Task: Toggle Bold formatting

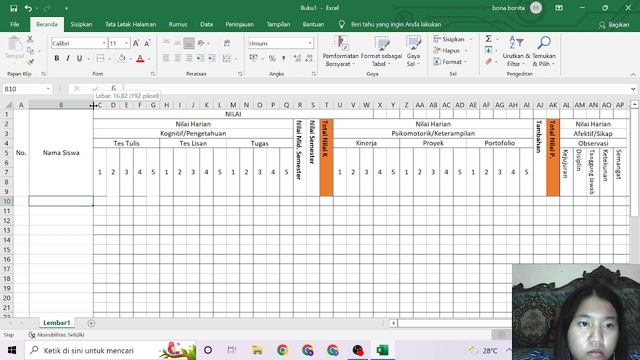Action: point(57,58)
